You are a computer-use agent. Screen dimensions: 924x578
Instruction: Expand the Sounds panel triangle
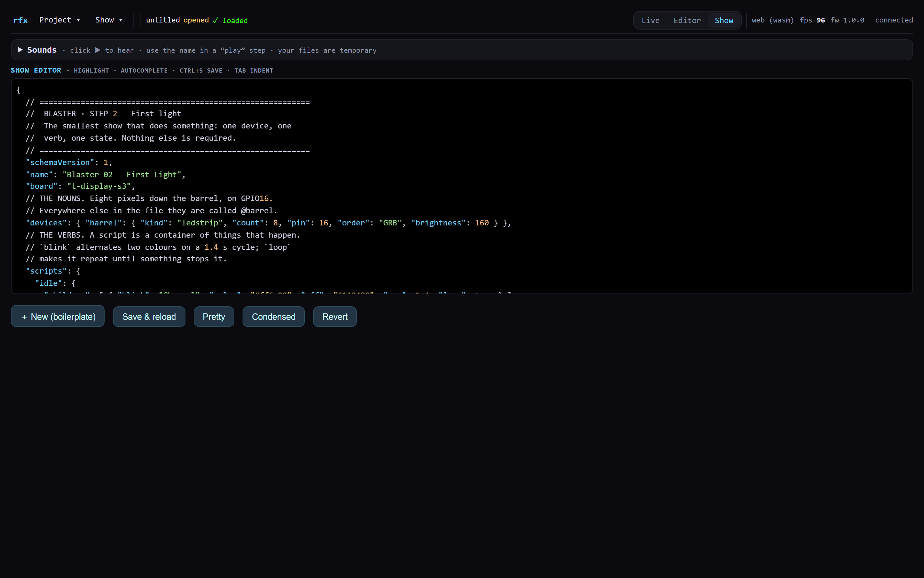pos(20,50)
